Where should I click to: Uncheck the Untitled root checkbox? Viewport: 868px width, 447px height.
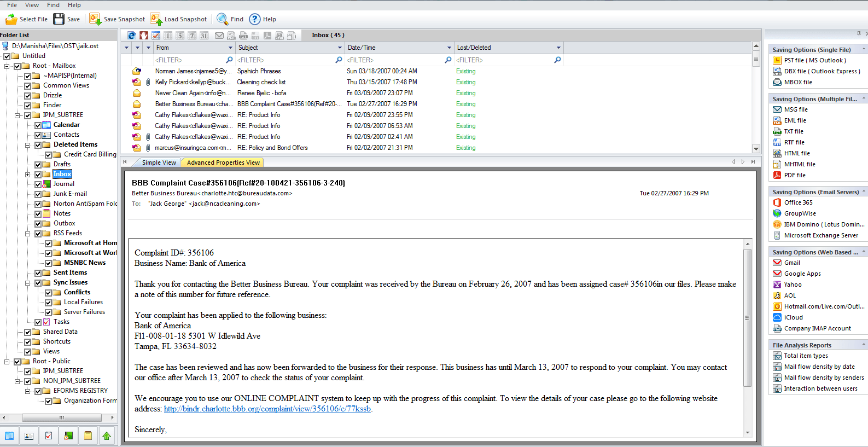(x=7, y=56)
